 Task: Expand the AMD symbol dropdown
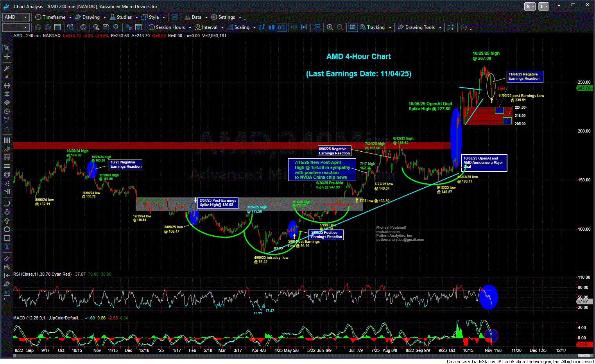(x=26, y=17)
